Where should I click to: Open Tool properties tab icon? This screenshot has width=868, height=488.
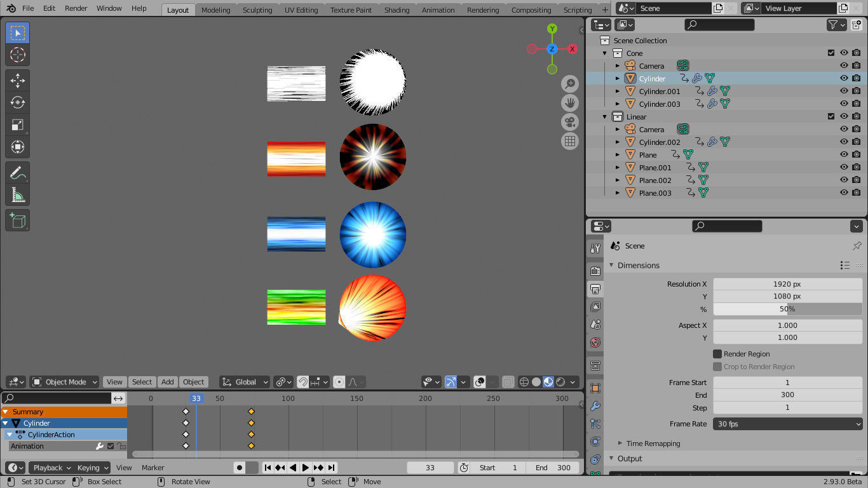click(x=595, y=248)
